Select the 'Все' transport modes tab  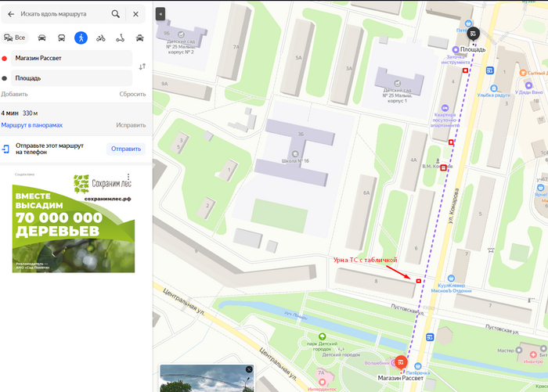15,38
